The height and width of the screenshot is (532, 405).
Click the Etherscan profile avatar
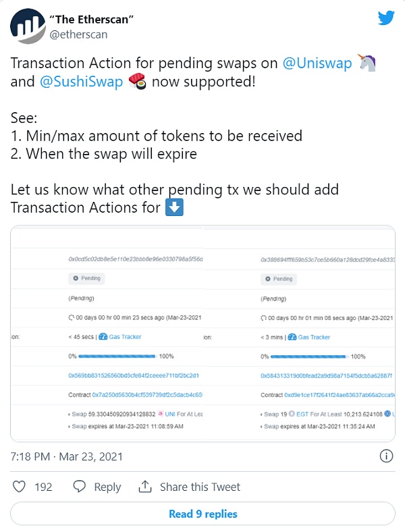tap(26, 26)
